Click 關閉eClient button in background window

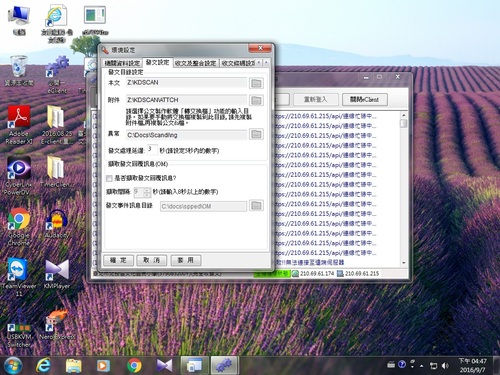[365, 99]
